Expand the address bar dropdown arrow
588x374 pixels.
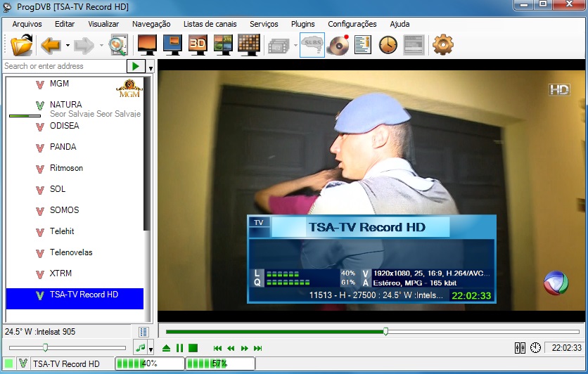coord(151,67)
